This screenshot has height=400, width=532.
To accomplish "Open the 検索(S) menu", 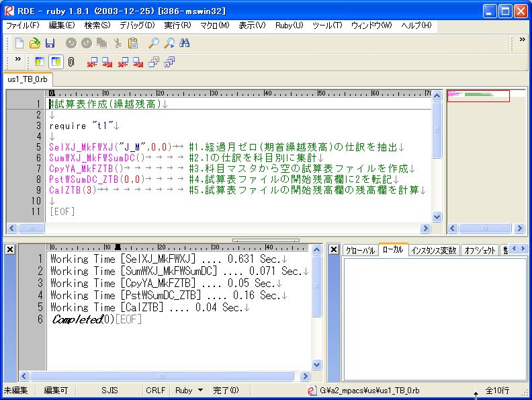I will tap(97, 26).
